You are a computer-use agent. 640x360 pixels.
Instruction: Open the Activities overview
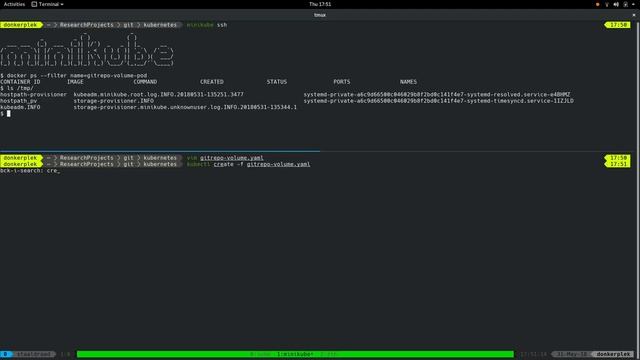pos(14,4)
